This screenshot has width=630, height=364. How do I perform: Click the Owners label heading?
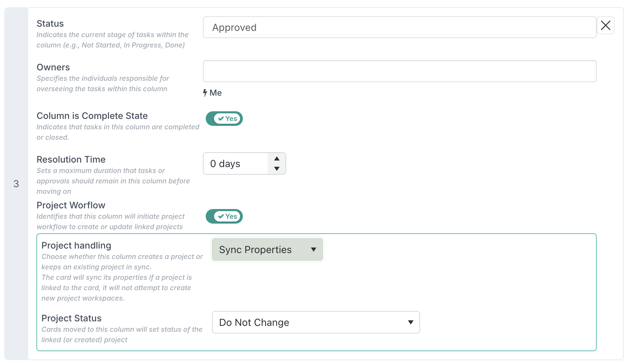pos(53,67)
